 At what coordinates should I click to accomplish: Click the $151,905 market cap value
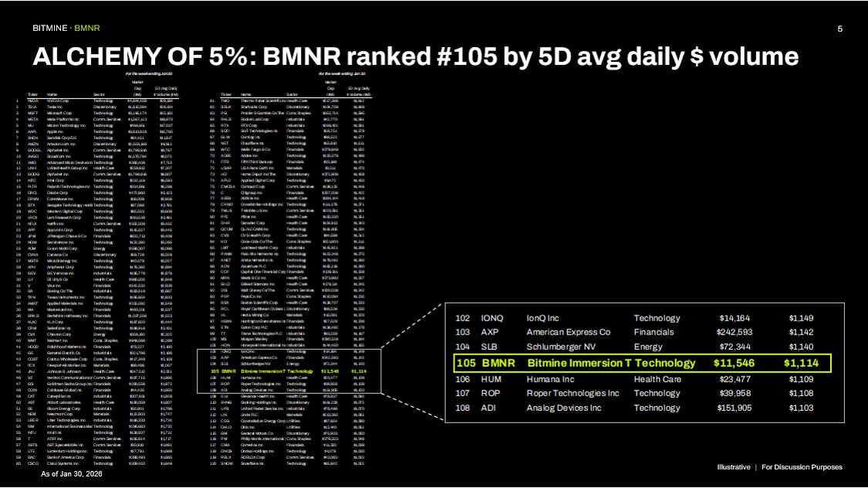tap(734, 408)
